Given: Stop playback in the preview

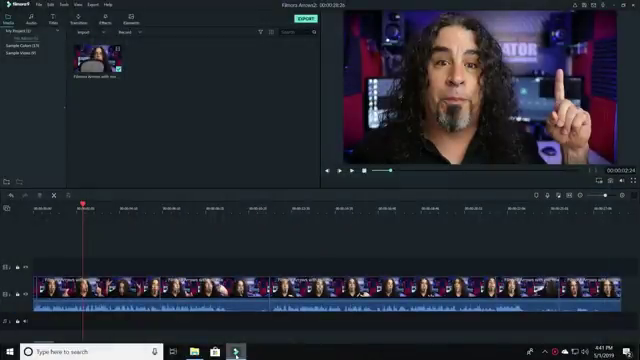Looking at the screenshot, I should pos(364,171).
